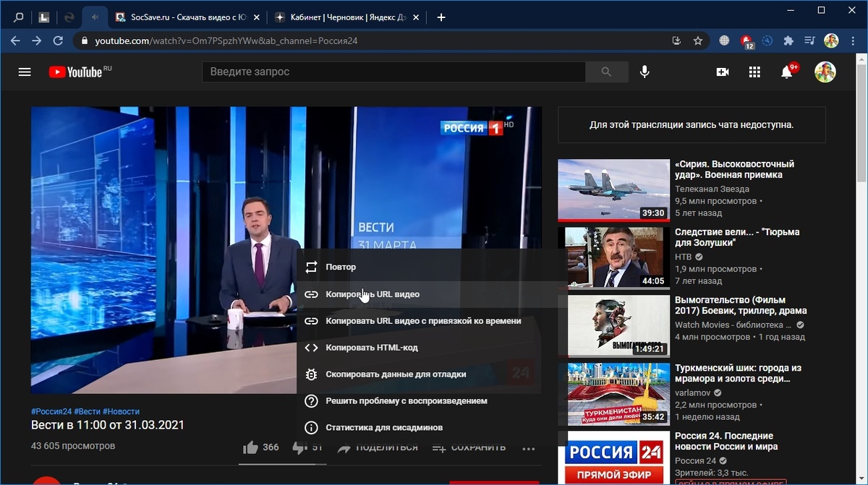Open the Chrome profile avatar
868x485 pixels.
click(x=831, y=40)
